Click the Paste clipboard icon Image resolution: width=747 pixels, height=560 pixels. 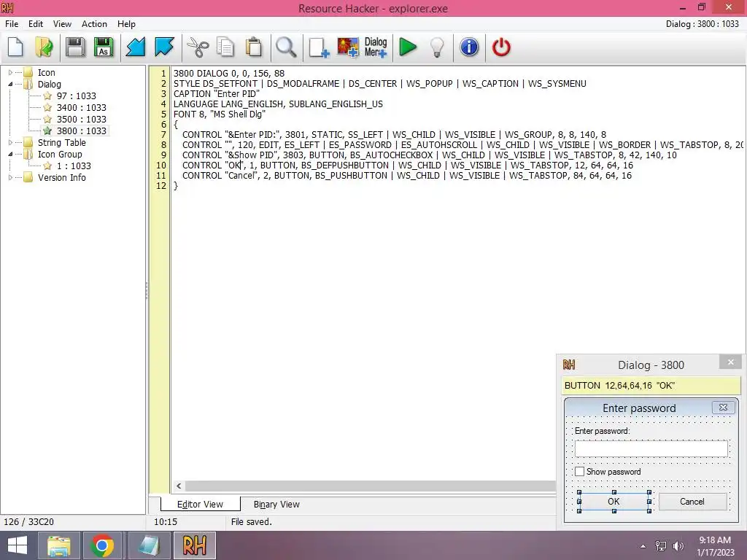[254, 47]
